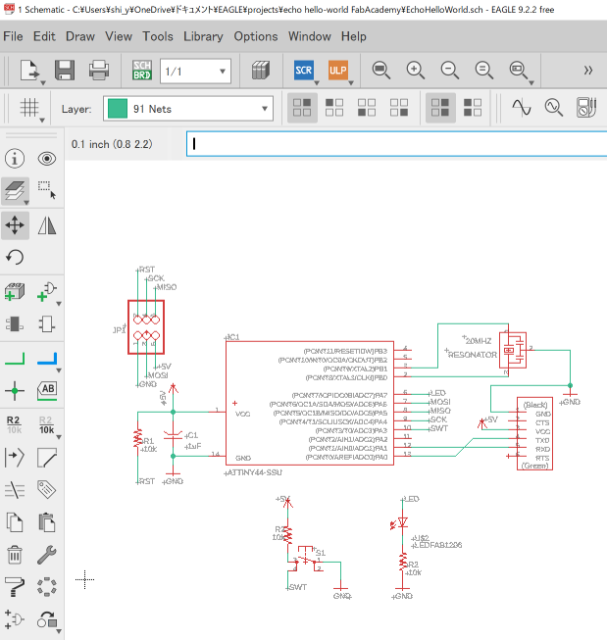Run the SPICE simulate sine icon

[x=521, y=108]
